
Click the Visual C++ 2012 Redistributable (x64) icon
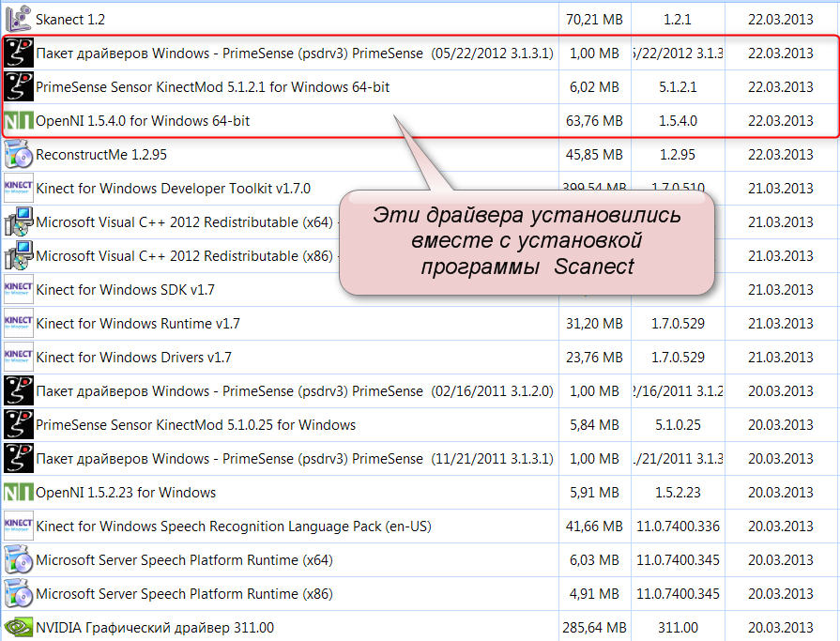18,221
